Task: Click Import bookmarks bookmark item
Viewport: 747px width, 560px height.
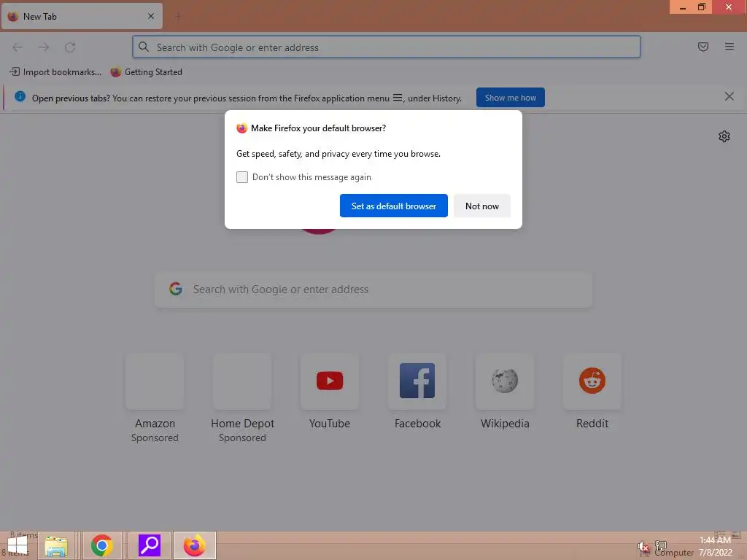Action: point(55,72)
